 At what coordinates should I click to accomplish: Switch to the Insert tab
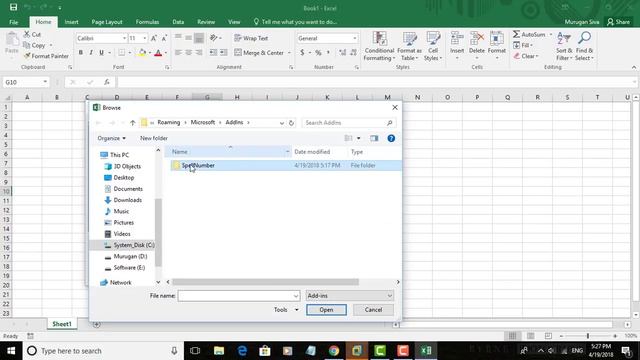click(x=71, y=22)
